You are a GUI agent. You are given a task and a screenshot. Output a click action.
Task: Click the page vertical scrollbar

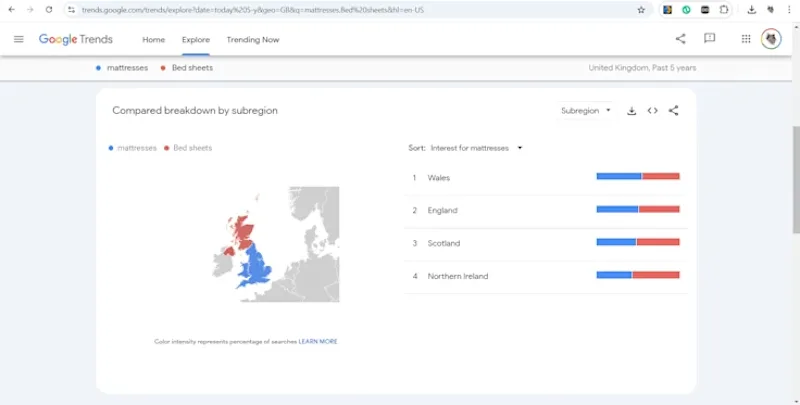point(795,180)
